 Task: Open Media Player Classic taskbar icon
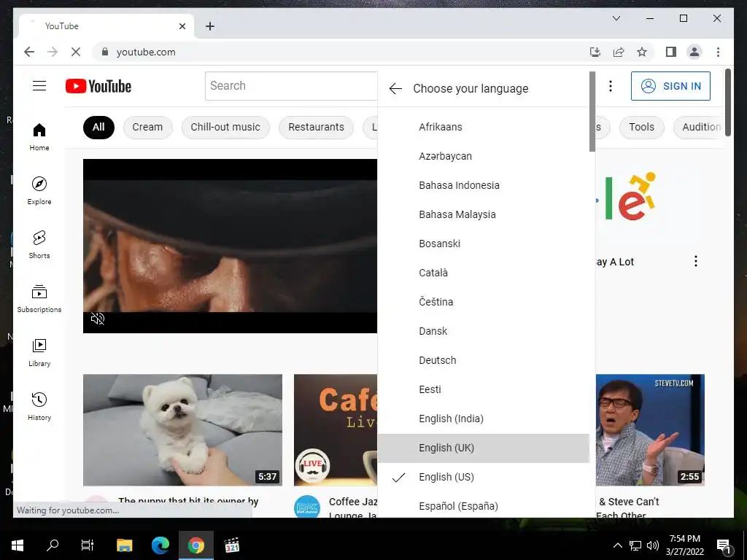(232, 545)
